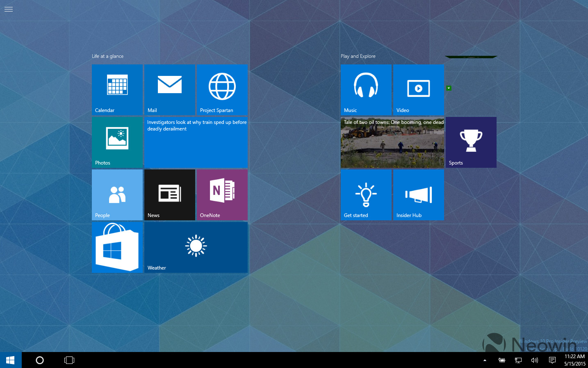Launch the News tile
The width and height of the screenshot is (588, 368).
[170, 195]
